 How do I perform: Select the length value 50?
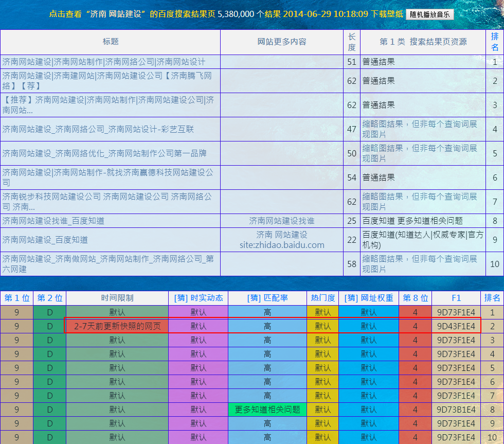[352, 153]
